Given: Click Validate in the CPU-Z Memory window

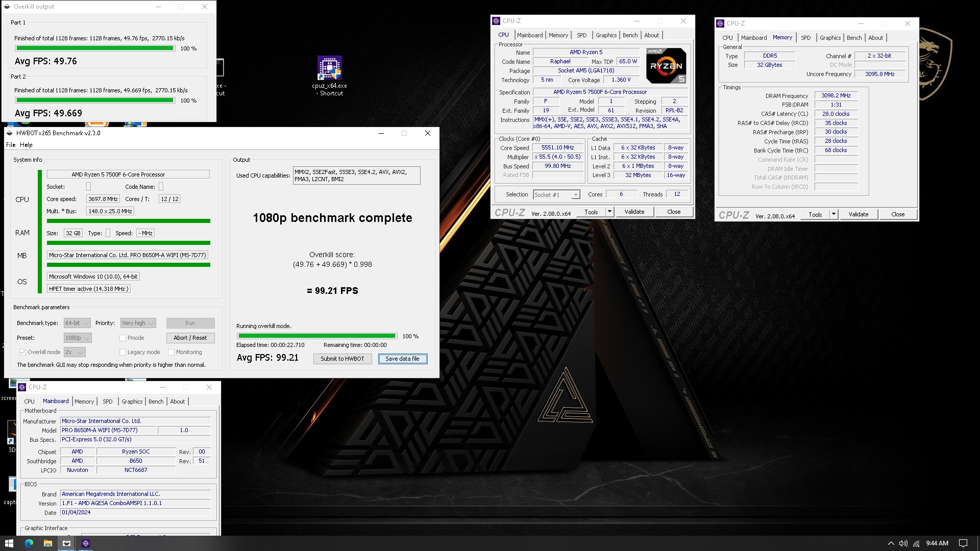Looking at the screenshot, I should tap(859, 214).
